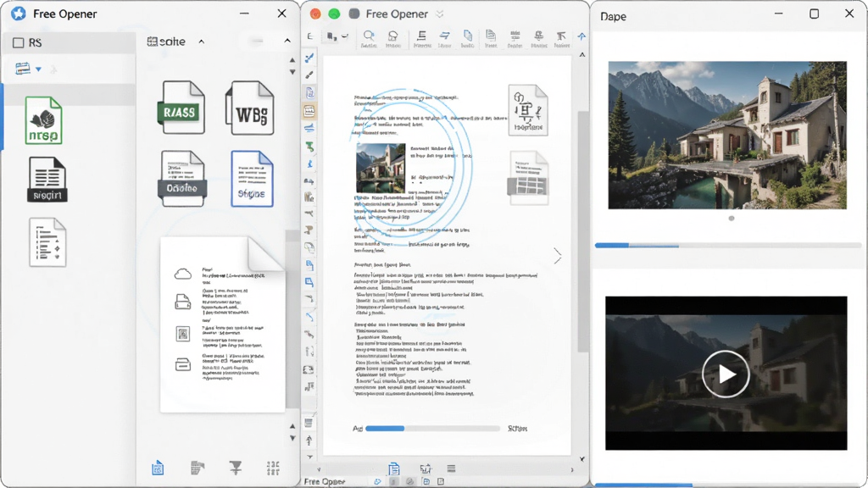Select the blue document icon at left window bottom
This screenshot has width=868, height=488.
tap(158, 468)
